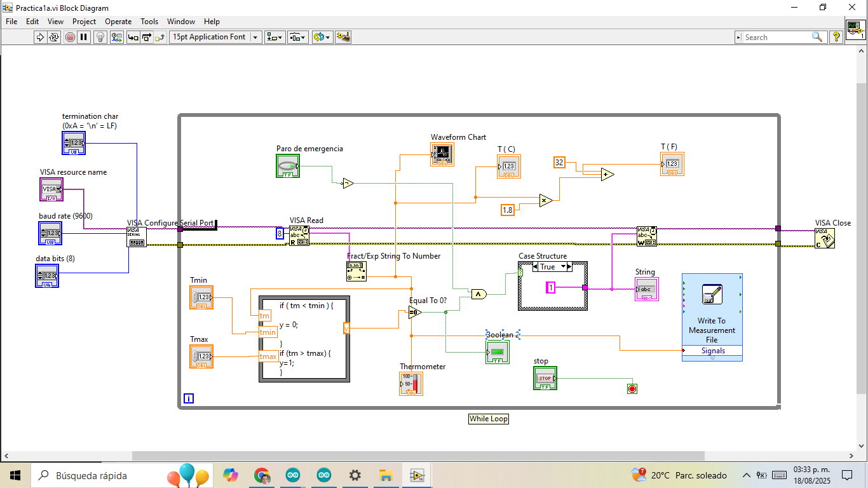Click the Waveform Chart indicator terminal

(442, 154)
